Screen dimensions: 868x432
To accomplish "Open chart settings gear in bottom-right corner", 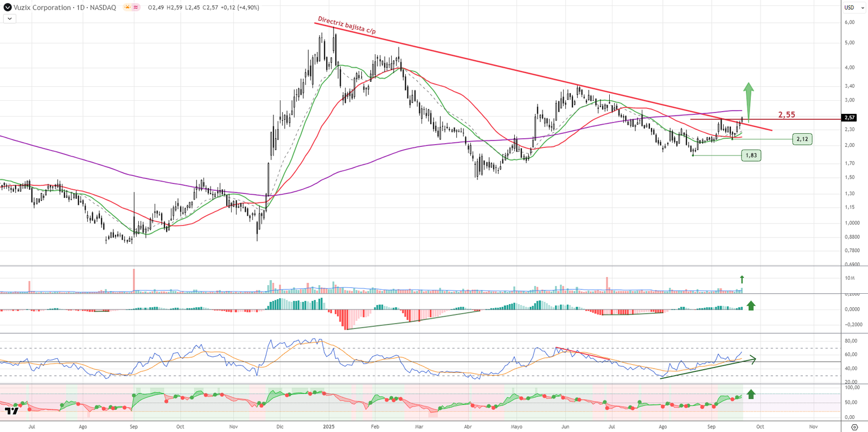I will click(x=854, y=427).
